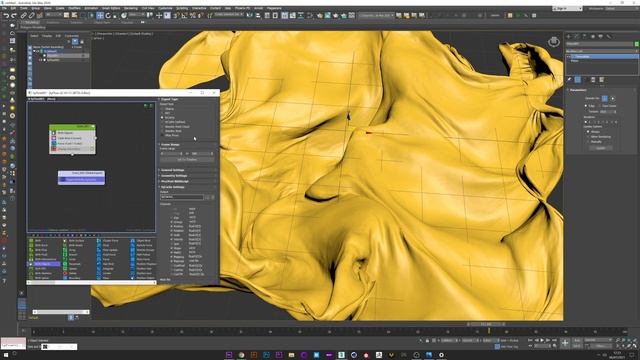Click the Update button in Parameters
This screenshot has height=360, width=640.
(x=601, y=148)
